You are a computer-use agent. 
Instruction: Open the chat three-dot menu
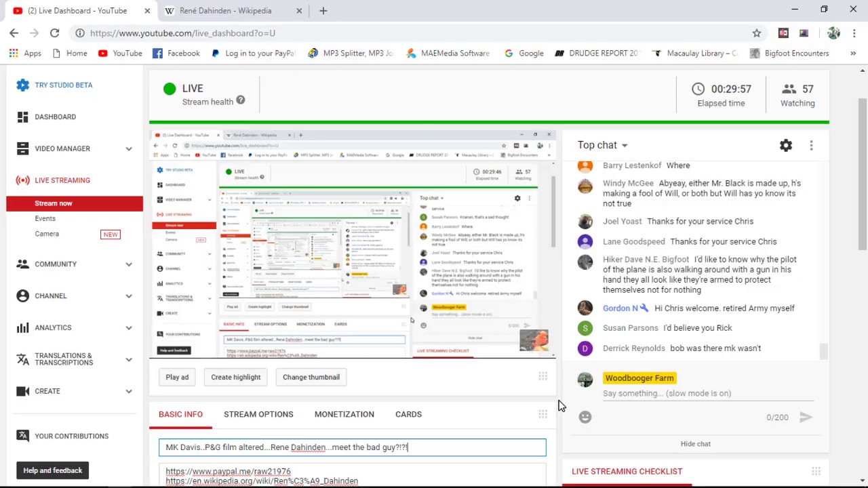(811, 145)
